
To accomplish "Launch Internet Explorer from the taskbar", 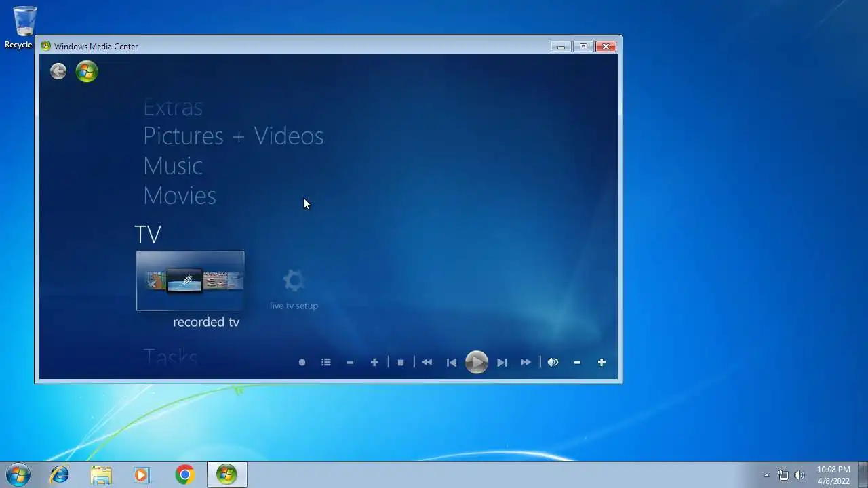I will click(x=60, y=475).
